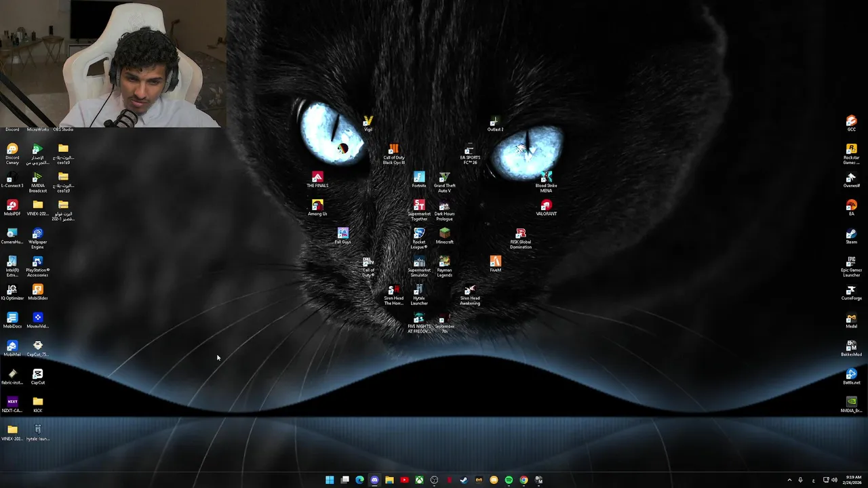Open Blood Strike MENA shortcut
Screen dimensions: 868x488
click(x=547, y=182)
